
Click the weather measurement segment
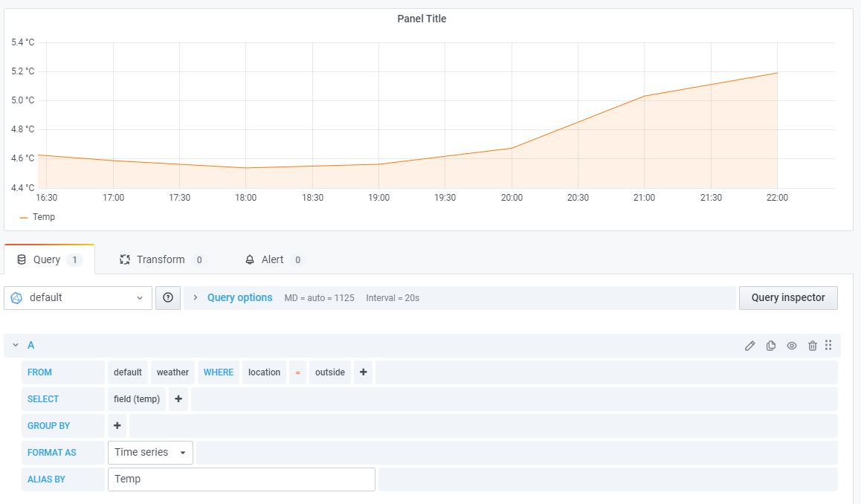click(172, 372)
